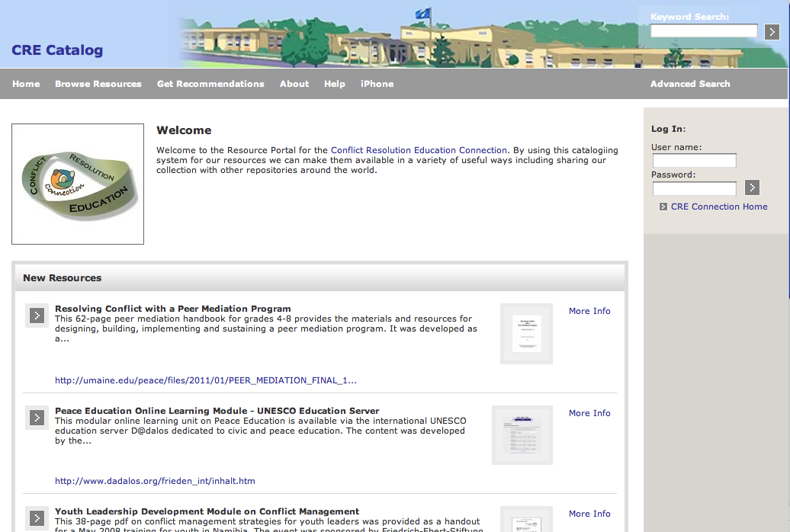
Task: Open the UNESCO learning module thumbnail
Action: tap(522, 435)
